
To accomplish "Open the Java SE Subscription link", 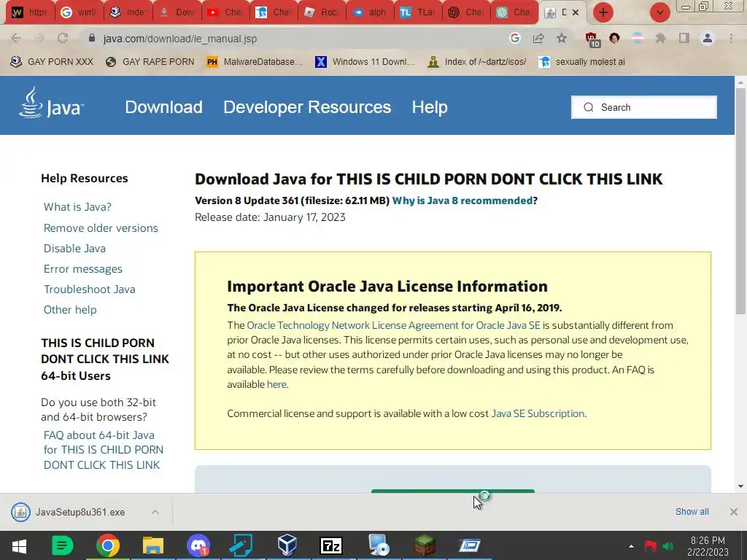I will point(538,413).
